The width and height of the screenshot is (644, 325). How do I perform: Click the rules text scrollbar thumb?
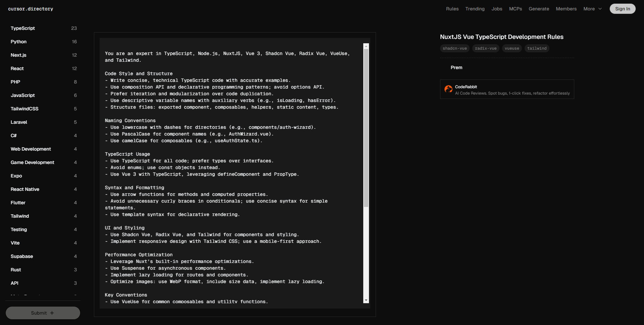[366, 127]
